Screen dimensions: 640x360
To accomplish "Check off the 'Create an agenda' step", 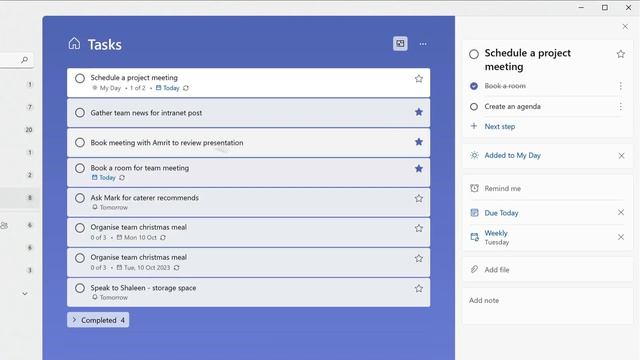I will (474, 107).
